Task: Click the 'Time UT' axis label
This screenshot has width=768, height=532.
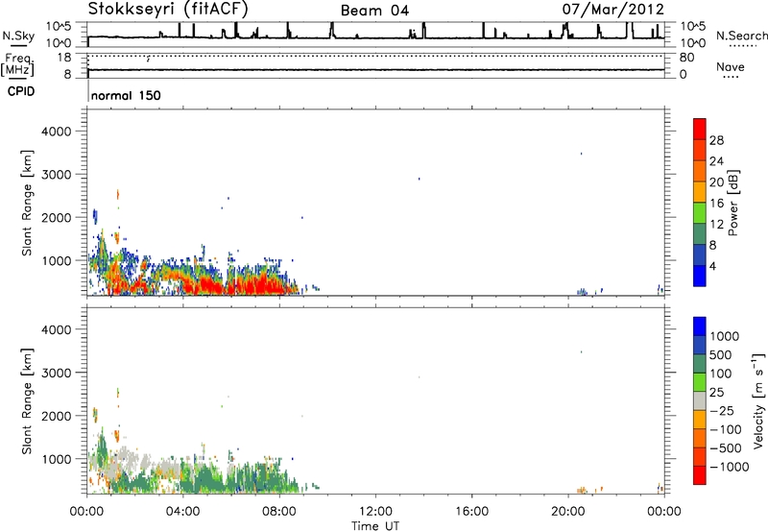Action: 375,526
